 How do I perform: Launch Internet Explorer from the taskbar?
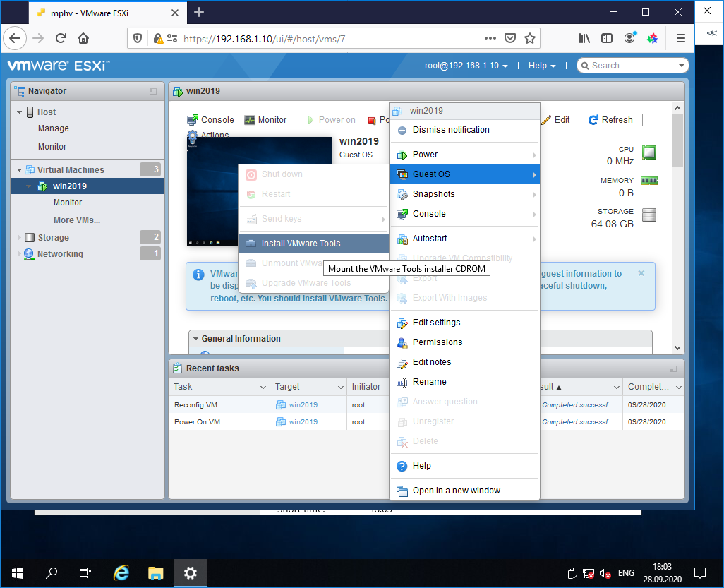coord(121,573)
